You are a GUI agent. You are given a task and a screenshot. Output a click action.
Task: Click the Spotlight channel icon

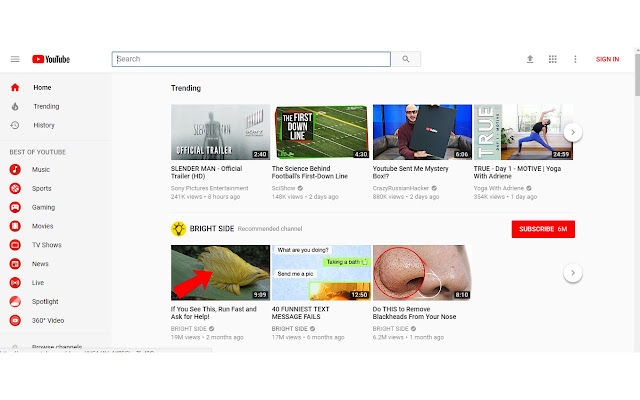click(15, 301)
